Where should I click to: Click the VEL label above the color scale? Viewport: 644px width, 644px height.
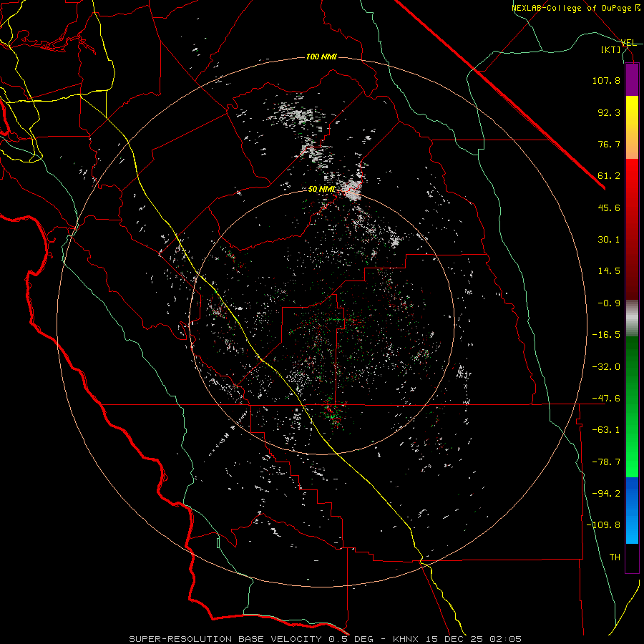[628, 43]
